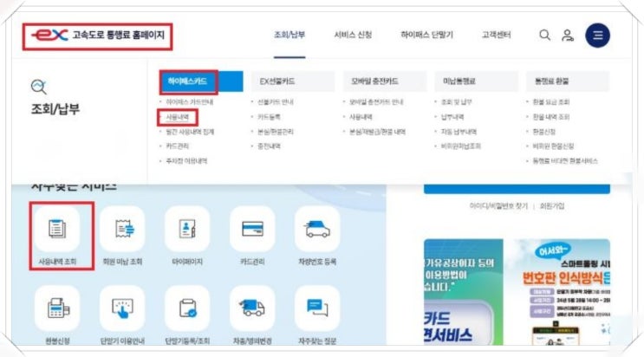The image size is (644, 357).
Task: Select 조회/납부 in the top navigation
Action: pyautogui.click(x=289, y=35)
